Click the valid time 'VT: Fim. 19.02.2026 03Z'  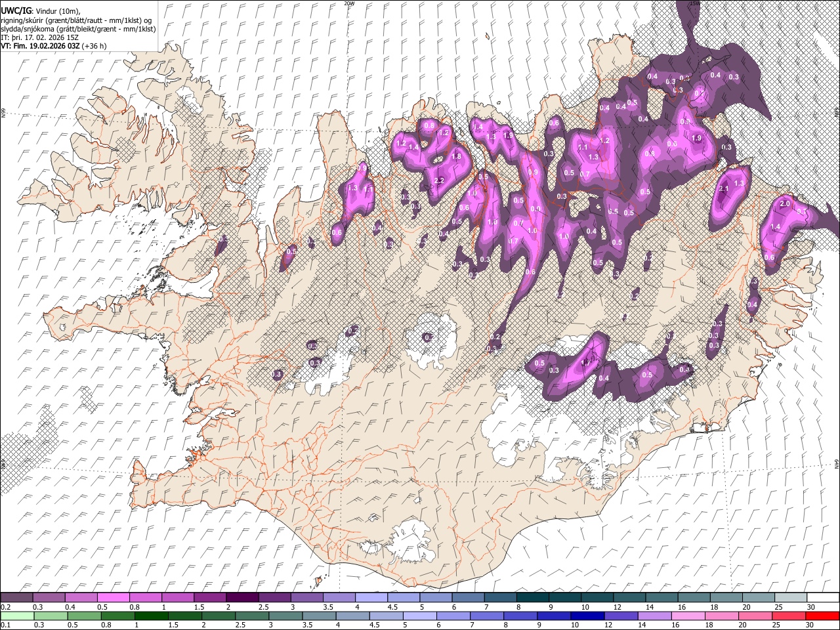point(41,46)
